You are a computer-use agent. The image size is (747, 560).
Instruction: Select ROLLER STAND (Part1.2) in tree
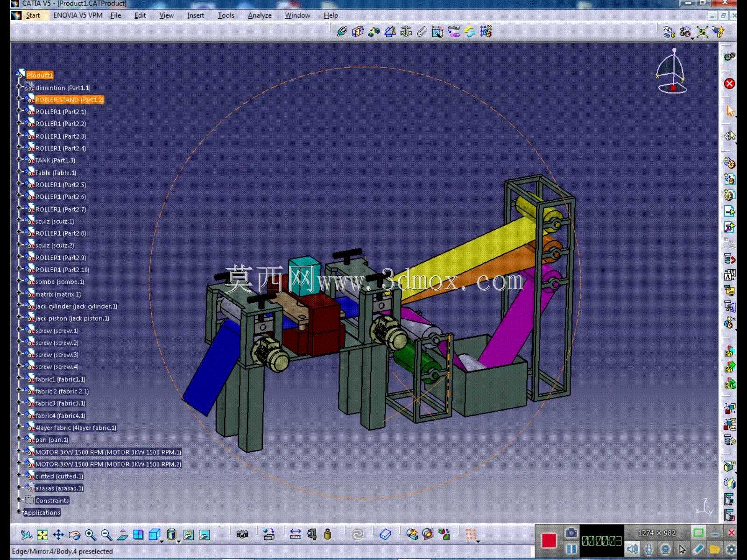click(69, 100)
